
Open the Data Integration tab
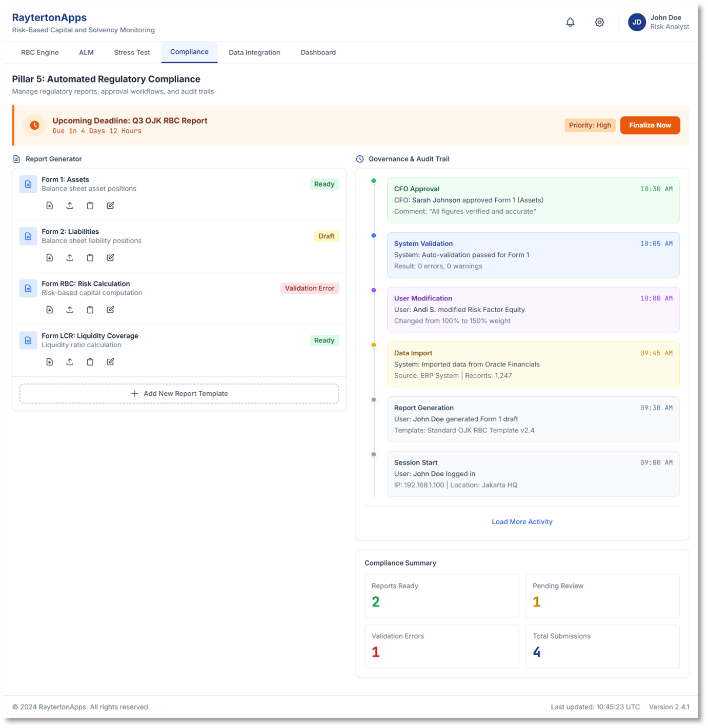click(254, 52)
